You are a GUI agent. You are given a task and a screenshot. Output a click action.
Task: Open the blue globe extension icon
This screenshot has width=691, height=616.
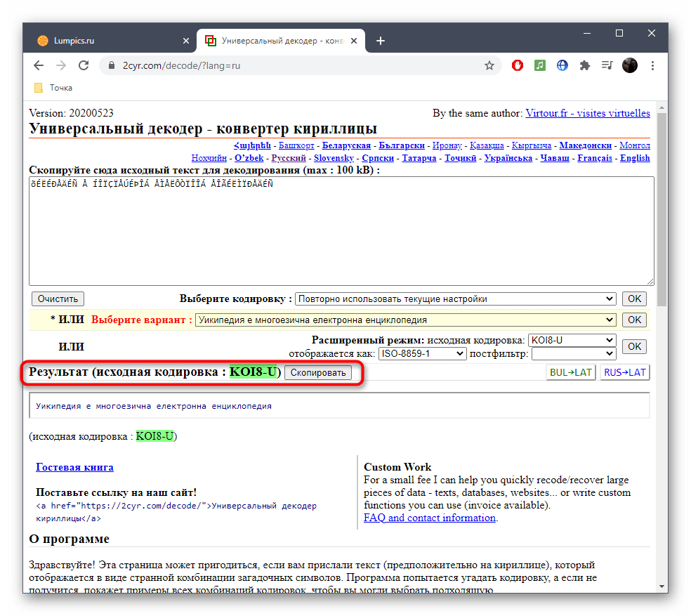(x=562, y=66)
